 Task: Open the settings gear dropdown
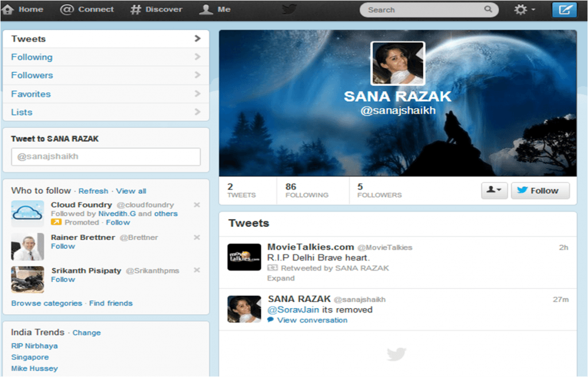tap(524, 9)
